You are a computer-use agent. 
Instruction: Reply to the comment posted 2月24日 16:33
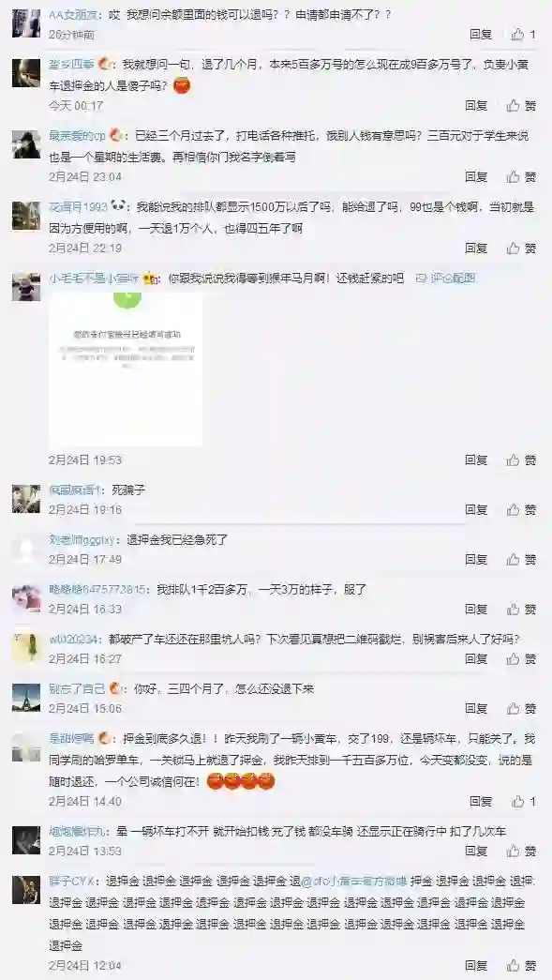click(476, 609)
